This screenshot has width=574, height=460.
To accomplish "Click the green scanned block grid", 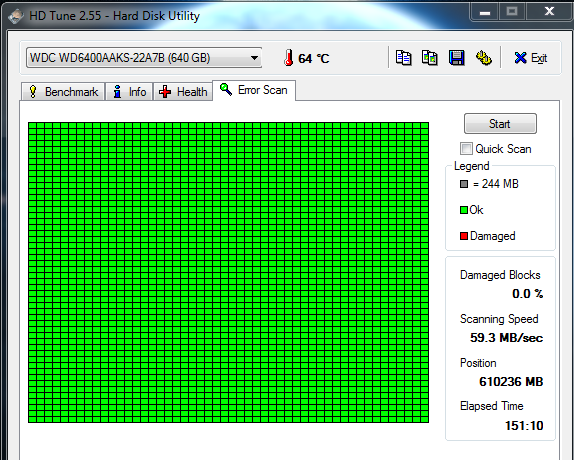I will pos(228,273).
